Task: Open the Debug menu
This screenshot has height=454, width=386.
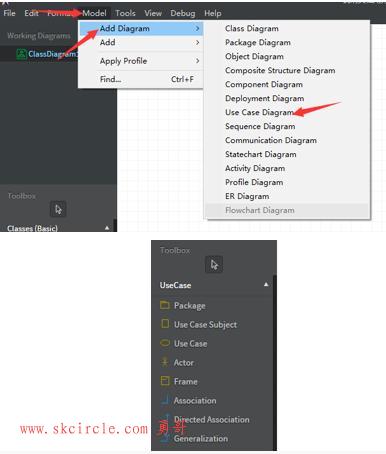Action: (183, 13)
